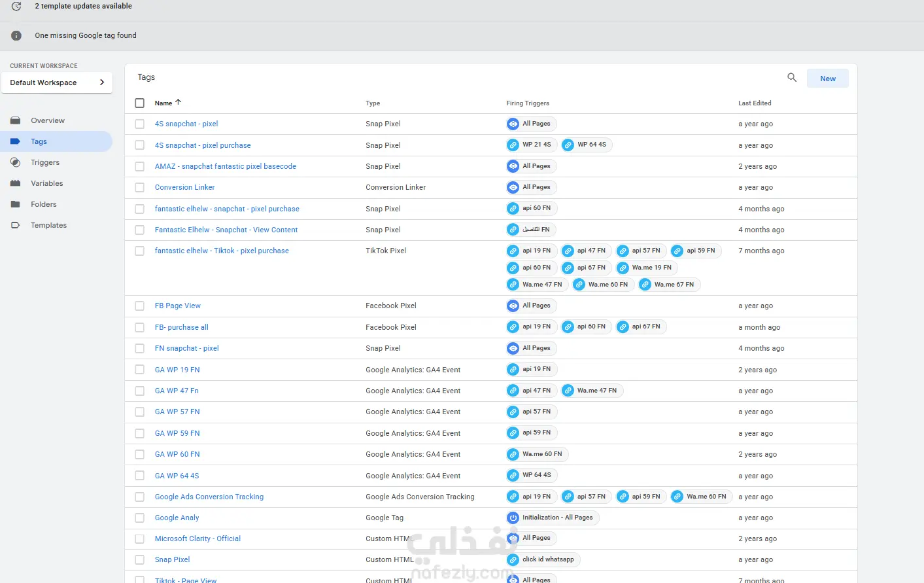Click TikTok Pixel type cell text
The image size is (924, 583).
386,251
